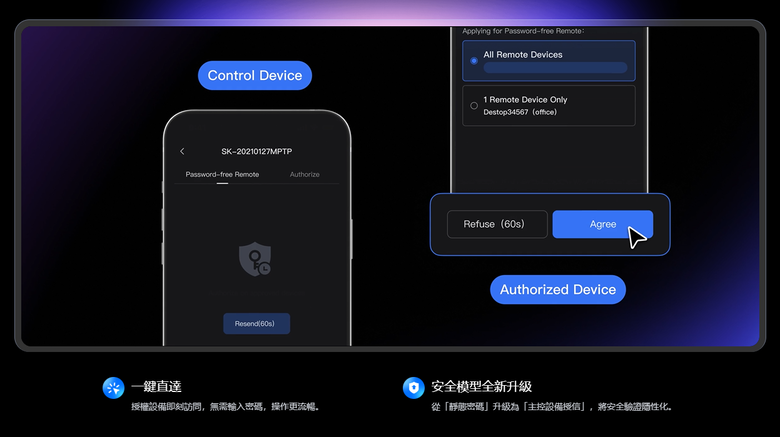Click the Authorized Device label pill

point(558,290)
